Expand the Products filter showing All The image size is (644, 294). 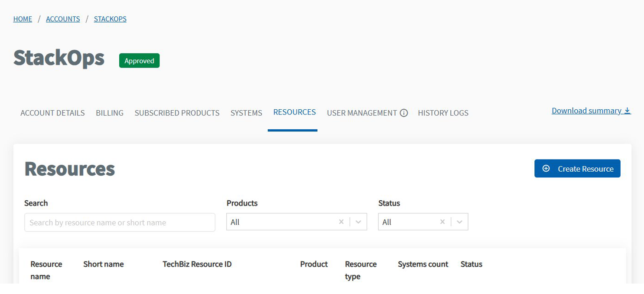282,222
